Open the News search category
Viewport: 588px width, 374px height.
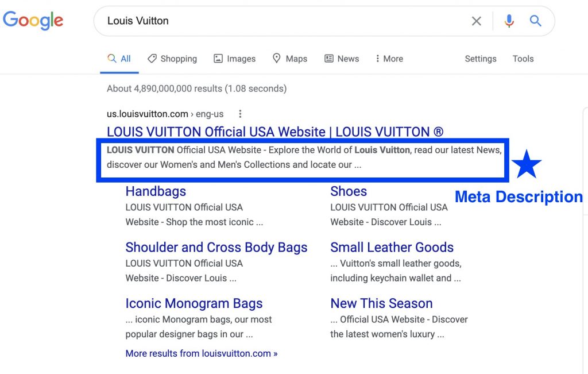[x=341, y=59]
